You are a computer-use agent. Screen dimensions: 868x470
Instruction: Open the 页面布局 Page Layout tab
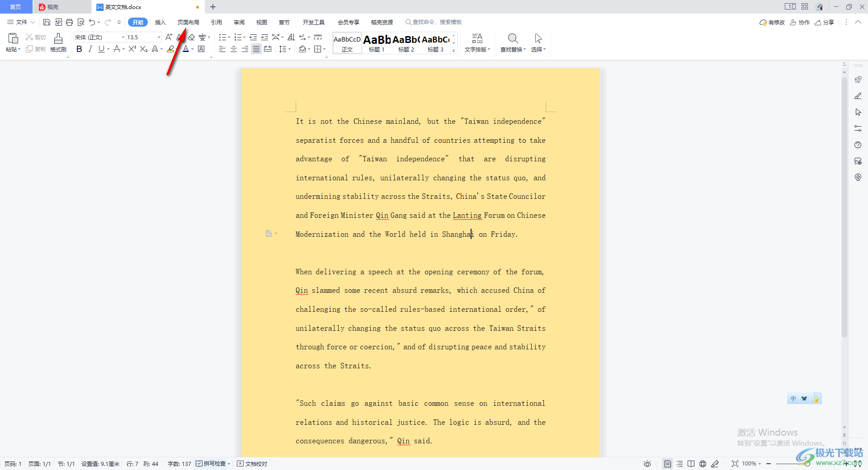click(188, 22)
